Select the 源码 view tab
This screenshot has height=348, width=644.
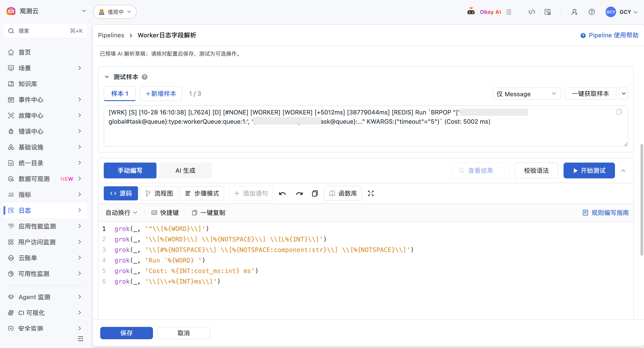[121, 193]
